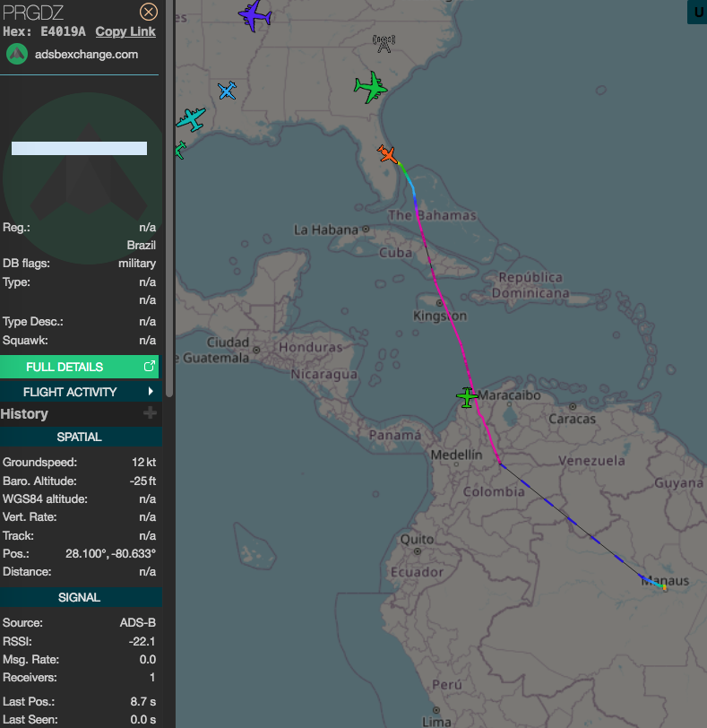Image resolution: width=707 pixels, height=728 pixels.
Task: Click the receiver antenna tower icon
Action: pos(384,44)
